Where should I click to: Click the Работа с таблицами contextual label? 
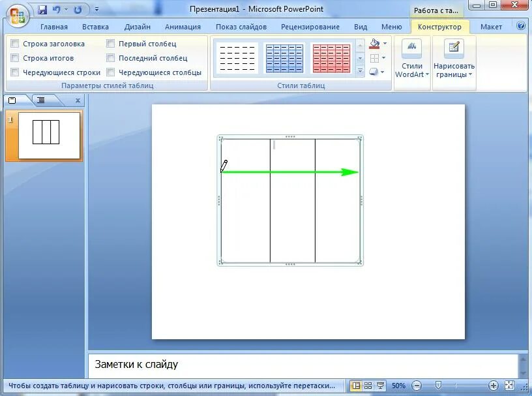[436, 10]
